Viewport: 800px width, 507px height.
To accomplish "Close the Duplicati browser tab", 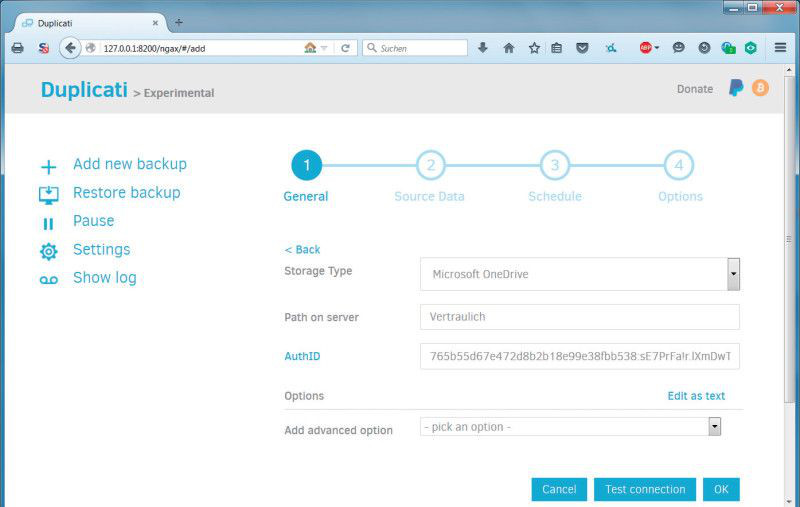I will pyautogui.click(x=155, y=23).
